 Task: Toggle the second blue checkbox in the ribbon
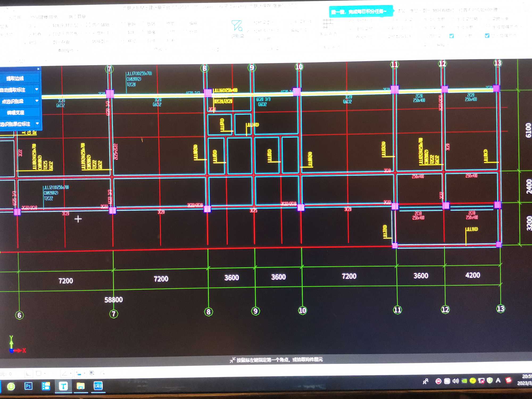point(487,36)
